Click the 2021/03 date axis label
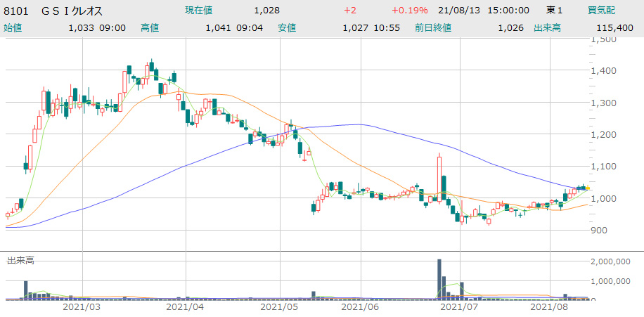 82,307
